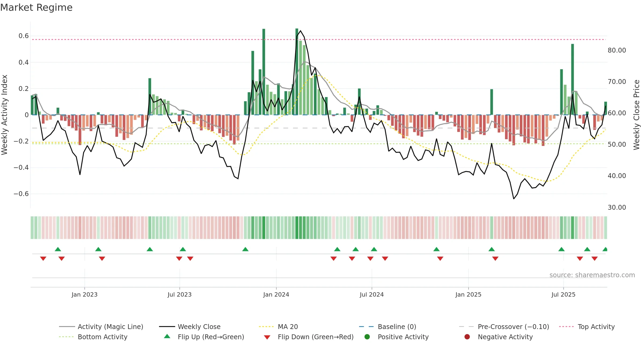The width and height of the screenshot is (644, 362).
Task: Select the Jul 2023 axis label
Action: (x=180, y=294)
